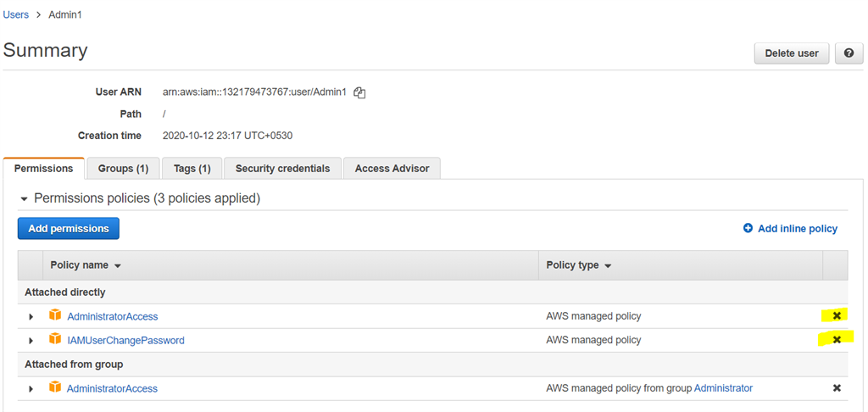Remove group-attached AdministratorAccess policy X
Screen dimensions: 868x412
(x=837, y=388)
